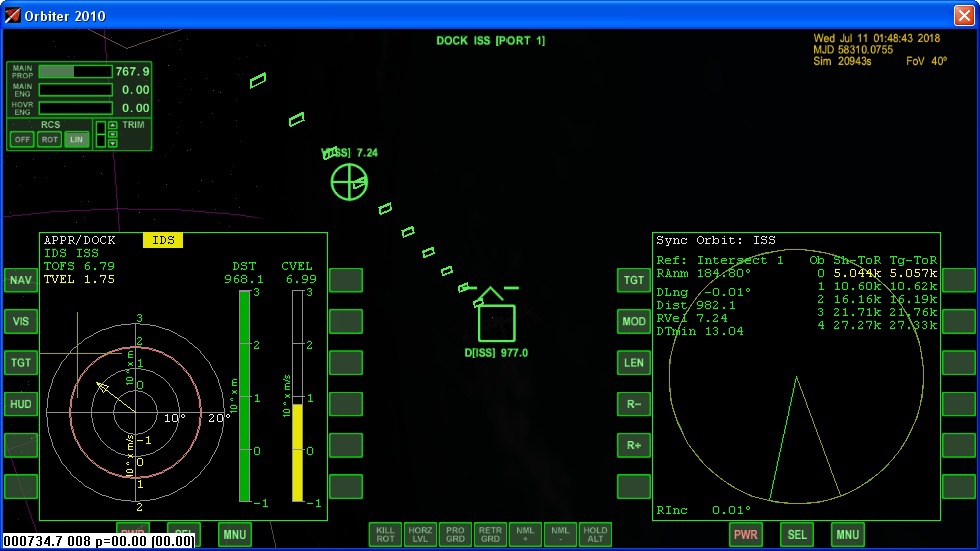Viewport: 980px width, 551px height.
Task: Click R- on the Sync Orbit MFD
Action: (x=633, y=404)
